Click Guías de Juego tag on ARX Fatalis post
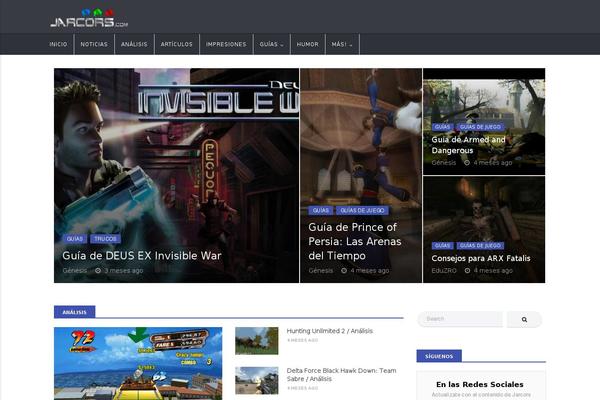Screen dimensions: 600x400 point(480,246)
